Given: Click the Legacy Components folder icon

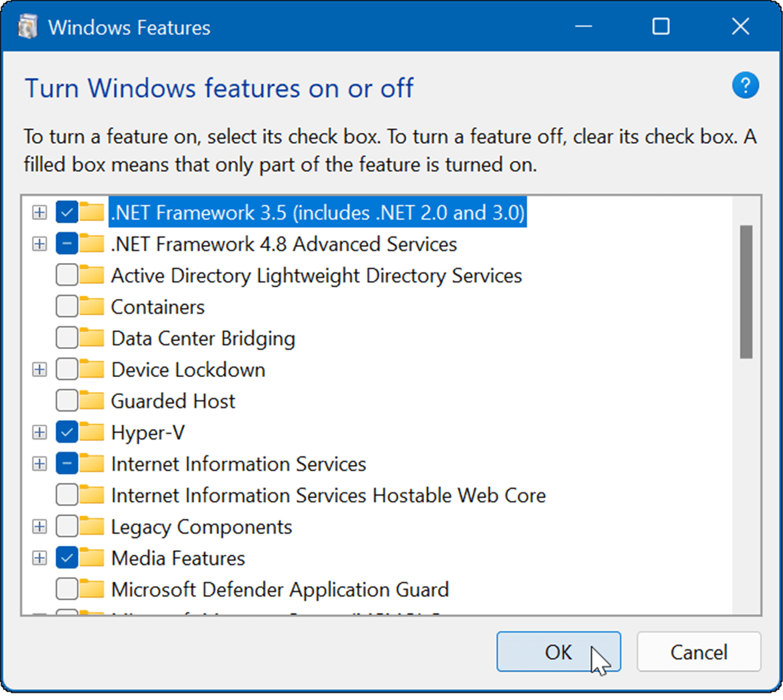Looking at the screenshot, I should [92, 527].
